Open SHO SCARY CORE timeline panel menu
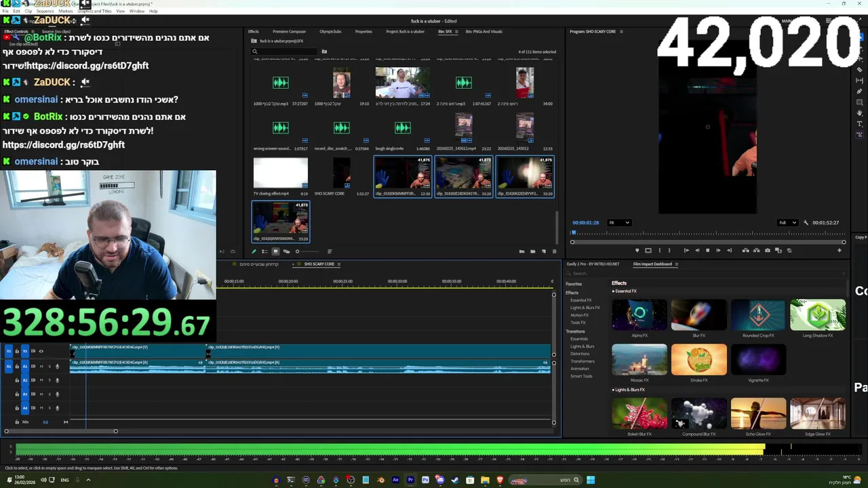 coord(338,264)
